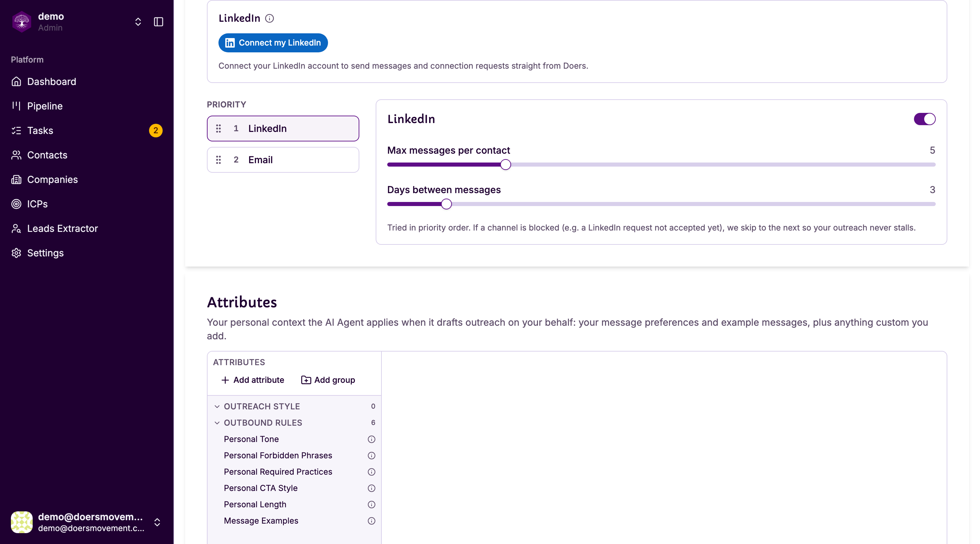The width and height of the screenshot is (980, 544).
Task: Select the Email priority row
Action: point(283,160)
